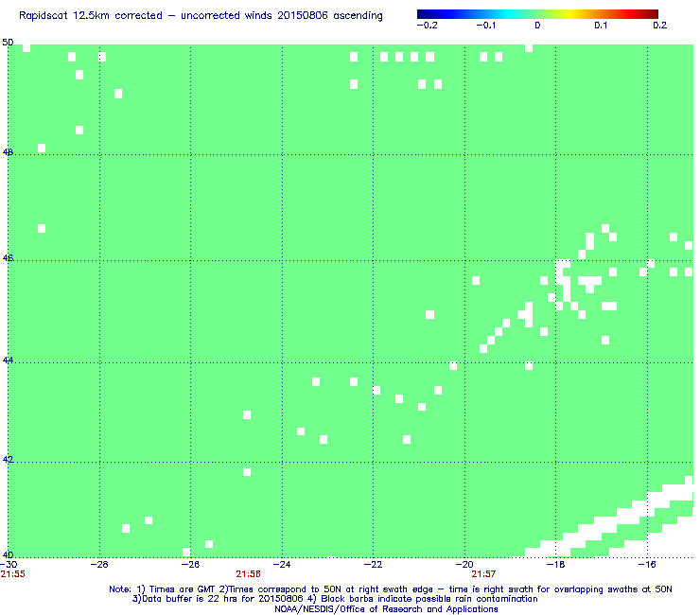Click the -0.1 colorbar label
The image size is (700, 615).
pyautogui.click(x=485, y=26)
